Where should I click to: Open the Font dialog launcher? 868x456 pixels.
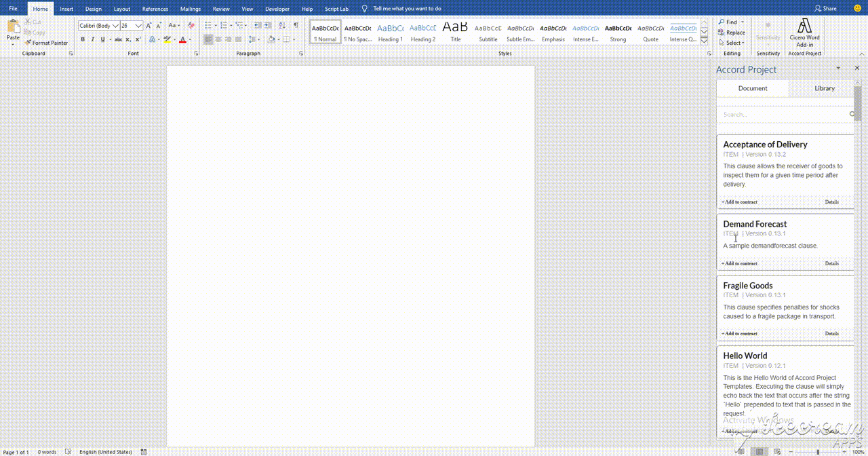click(x=196, y=53)
